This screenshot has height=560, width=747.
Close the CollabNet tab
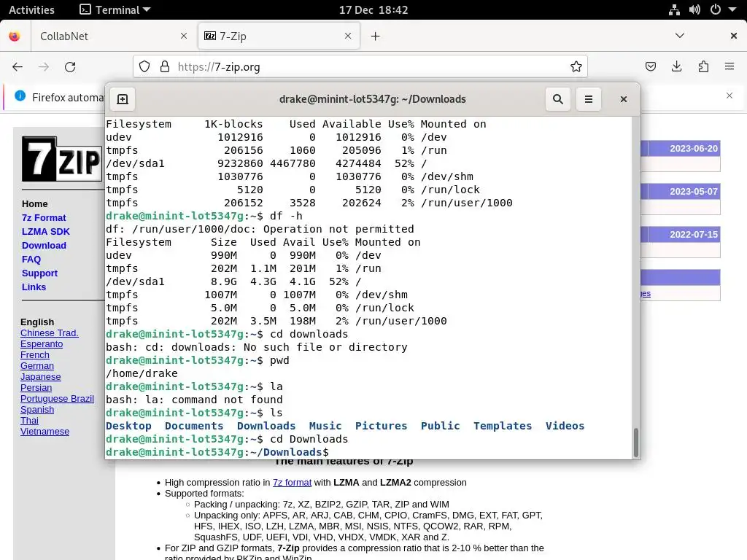[184, 36]
